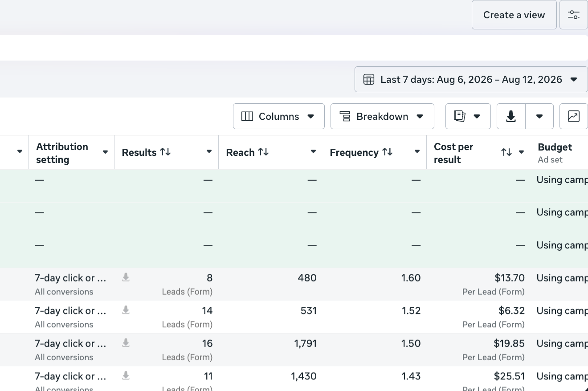
Task: Open the Reach column options arrow
Action: click(x=313, y=152)
